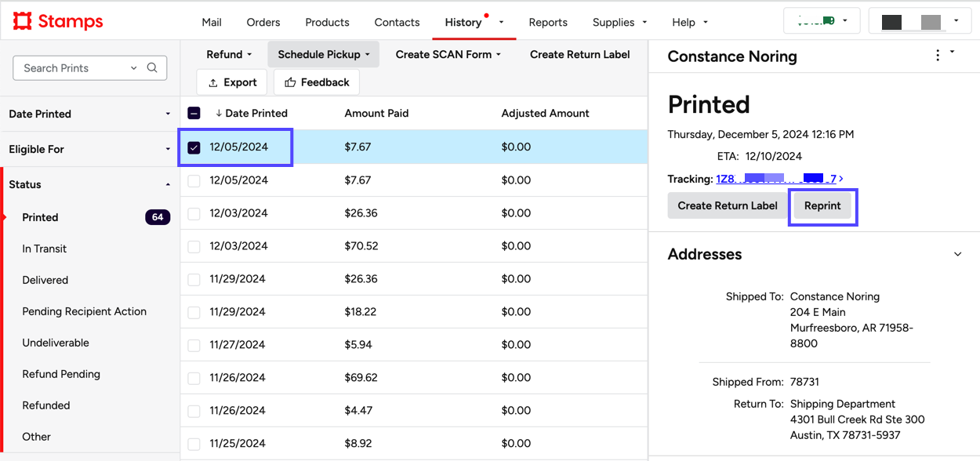Open the History dropdown arrow
This screenshot has height=461, width=980.
coord(502,22)
